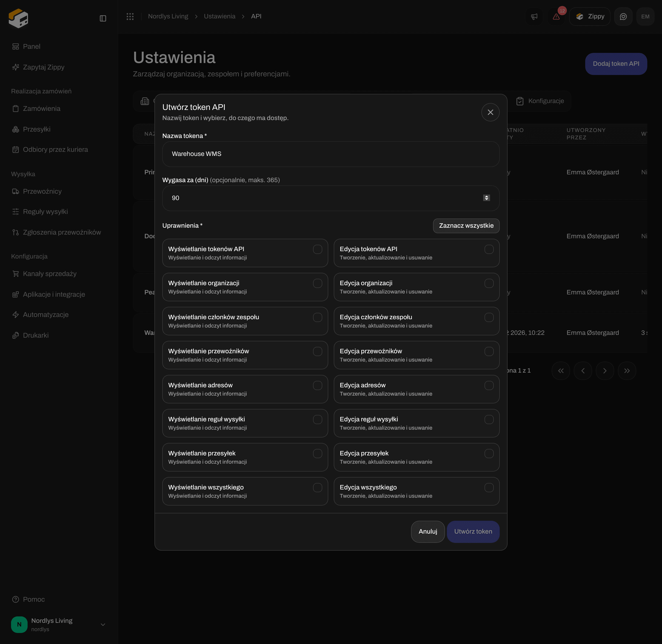The image size is (662, 644).
Task: Click the Reguły wysyłki sliders icon
Action: click(16, 212)
